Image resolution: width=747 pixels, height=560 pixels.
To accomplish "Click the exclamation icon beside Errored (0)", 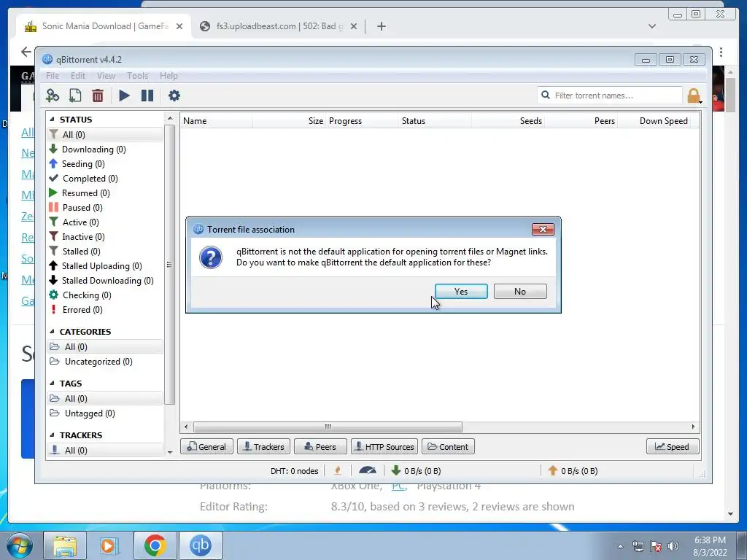I will pos(53,309).
